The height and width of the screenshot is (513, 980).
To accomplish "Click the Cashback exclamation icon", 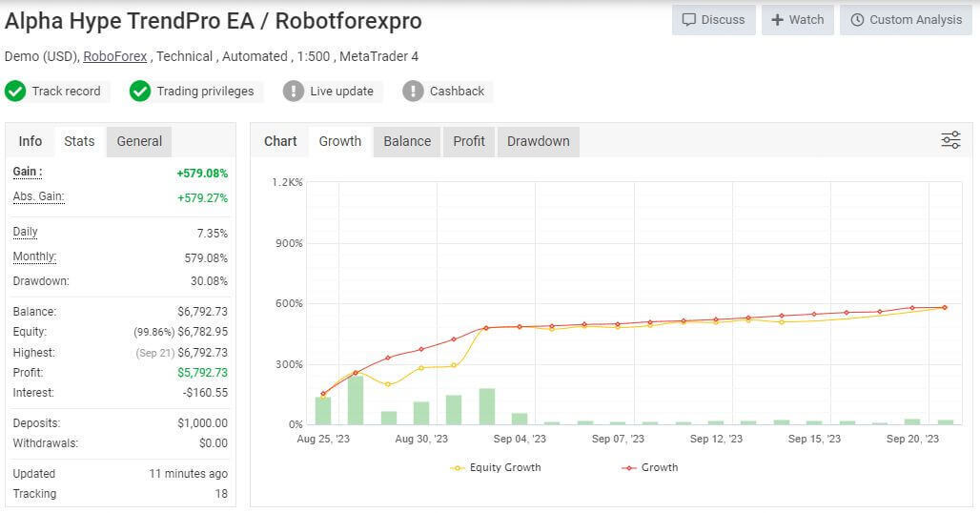I will (x=413, y=92).
